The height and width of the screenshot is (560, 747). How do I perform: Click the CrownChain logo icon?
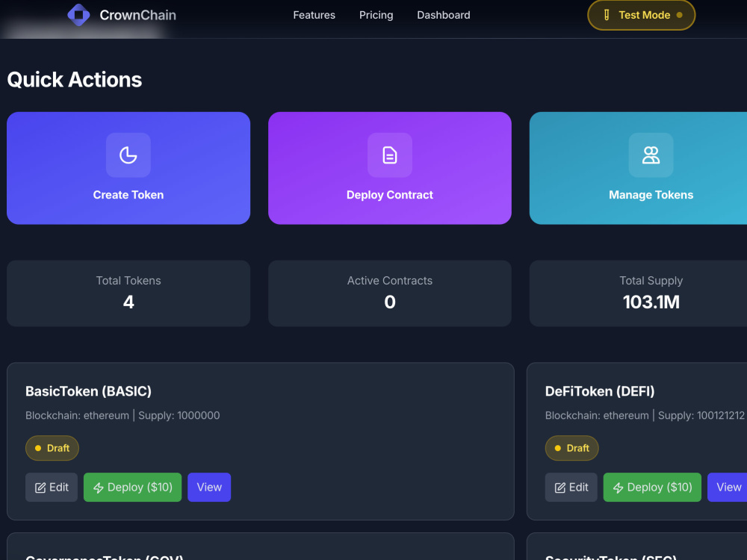coord(79,15)
